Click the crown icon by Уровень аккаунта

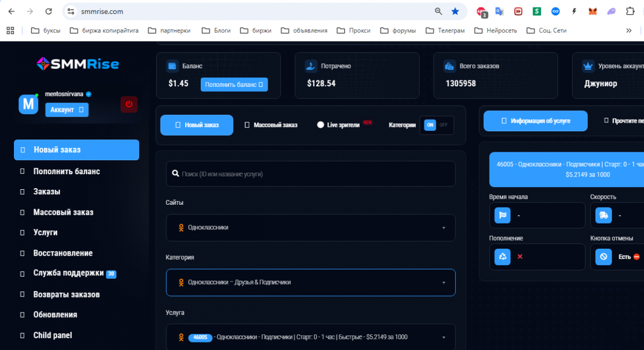(x=588, y=66)
